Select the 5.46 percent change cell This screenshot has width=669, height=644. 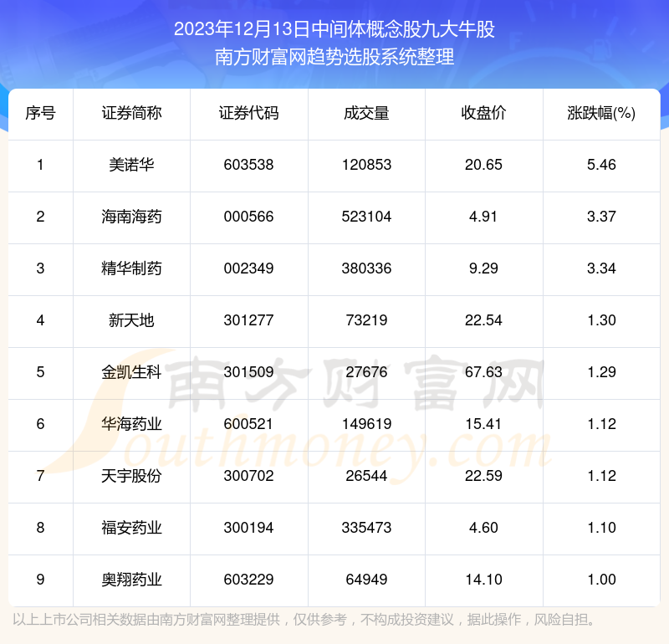pyautogui.click(x=601, y=165)
